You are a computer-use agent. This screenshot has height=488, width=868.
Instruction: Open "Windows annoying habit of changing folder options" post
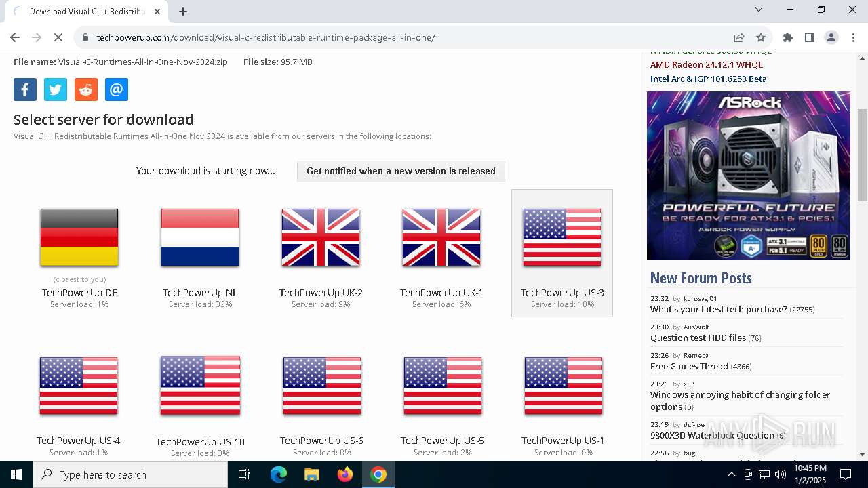741,401
